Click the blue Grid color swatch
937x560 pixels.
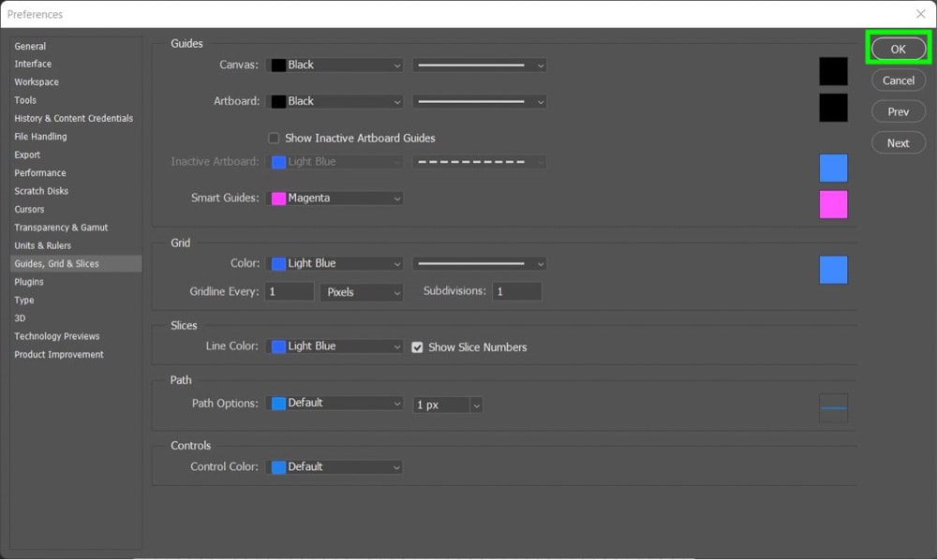click(x=833, y=270)
